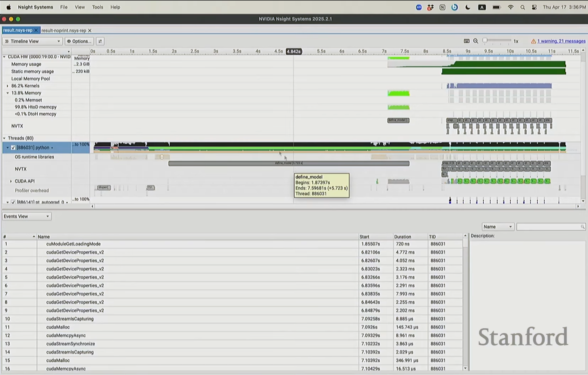This screenshot has height=375, width=588.
Task: Click the search magnifier in the events filter field
Action: (x=582, y=227)
